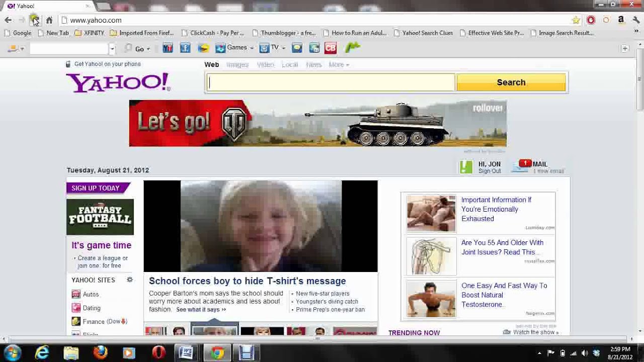Click the red CB toolbar icon
644x362 pixels.
coord(331,48)
